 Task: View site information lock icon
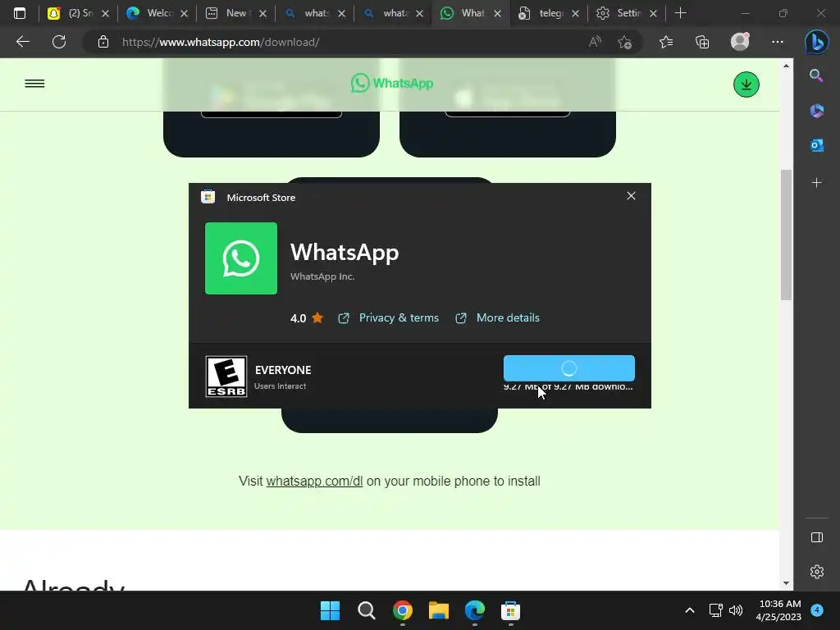click(x=103, y=42)
